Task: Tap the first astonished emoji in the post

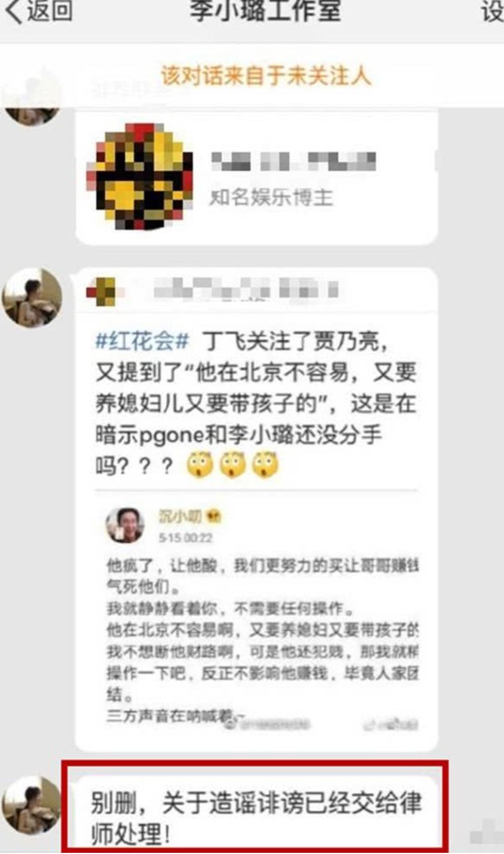Action: [x=199, y=465]
